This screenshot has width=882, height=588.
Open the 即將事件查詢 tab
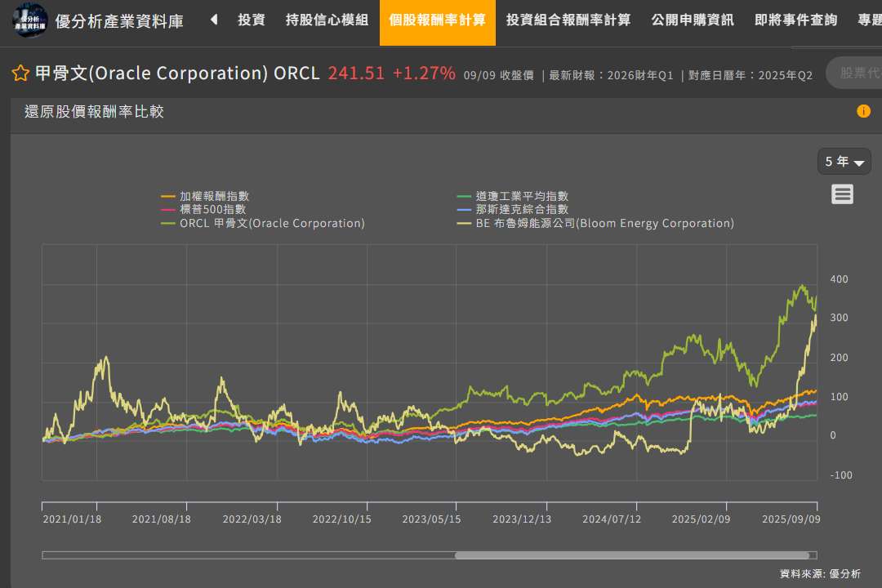point(795,20)
